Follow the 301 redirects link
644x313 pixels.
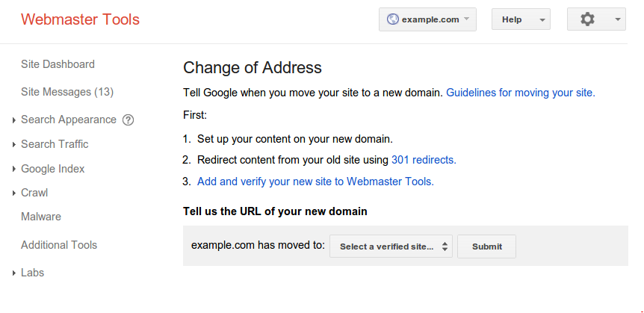(424, 160)
